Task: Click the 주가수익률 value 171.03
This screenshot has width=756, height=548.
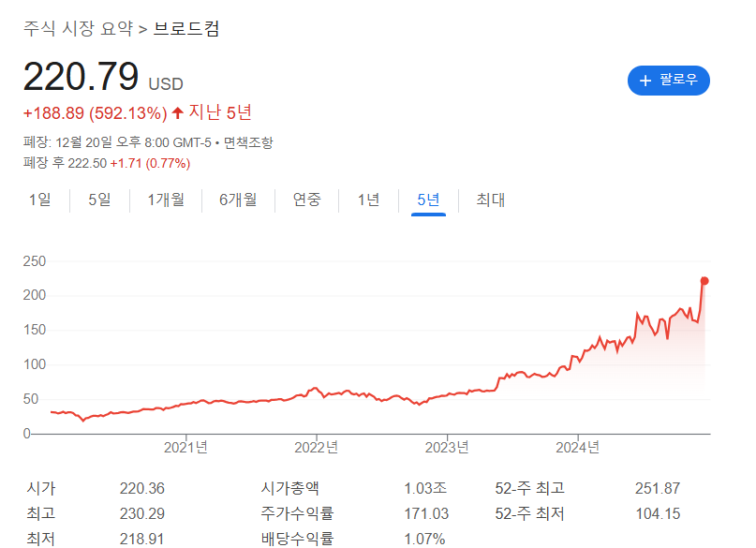Action: point(426,513)
